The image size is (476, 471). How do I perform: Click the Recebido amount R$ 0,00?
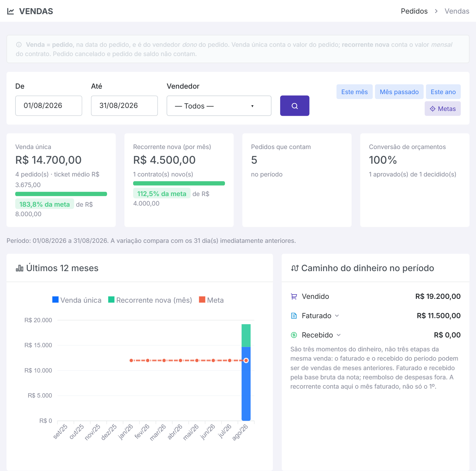[447, 335]
